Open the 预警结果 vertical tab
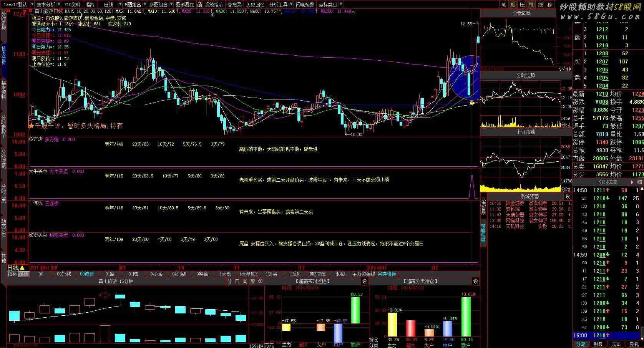This screenshot has height=348, width=644. [x=483, y=233]
